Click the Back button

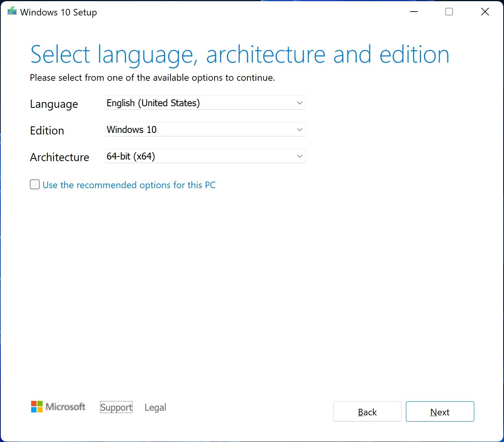(367, 411)
